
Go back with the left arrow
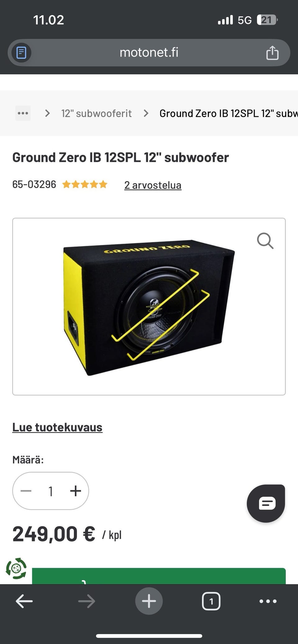click(24, 601)
